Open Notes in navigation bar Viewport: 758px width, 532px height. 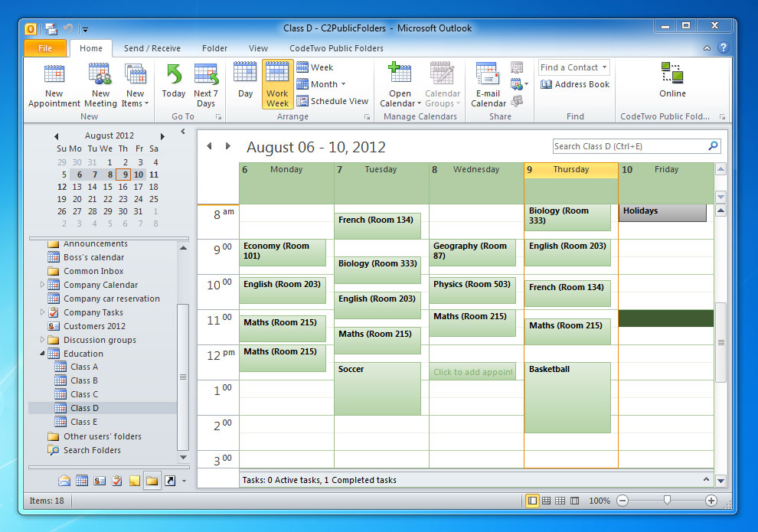[135, 481]
